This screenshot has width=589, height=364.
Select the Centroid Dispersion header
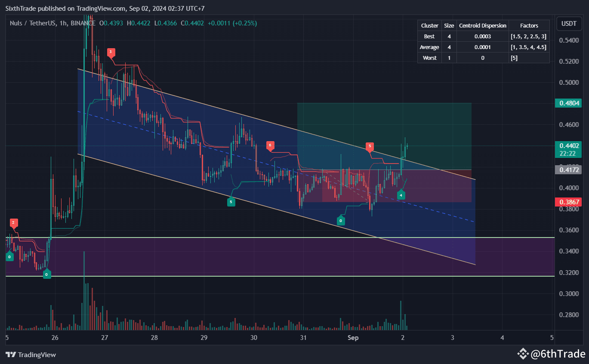tap(482, 25)
